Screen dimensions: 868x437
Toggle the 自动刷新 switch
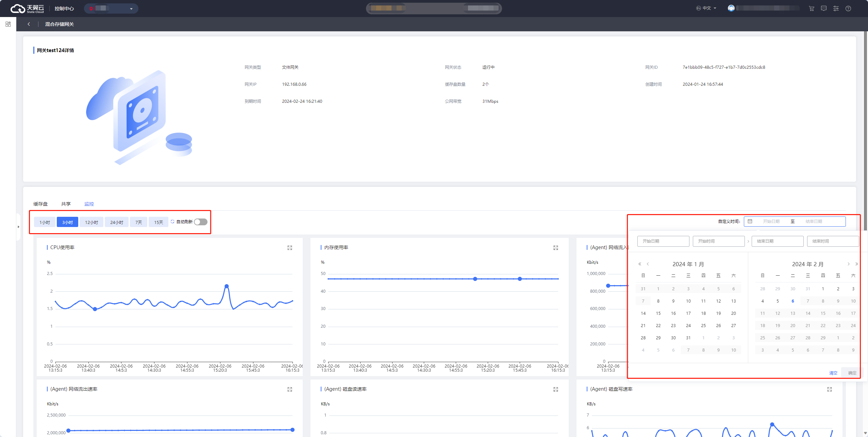[201, 222]
